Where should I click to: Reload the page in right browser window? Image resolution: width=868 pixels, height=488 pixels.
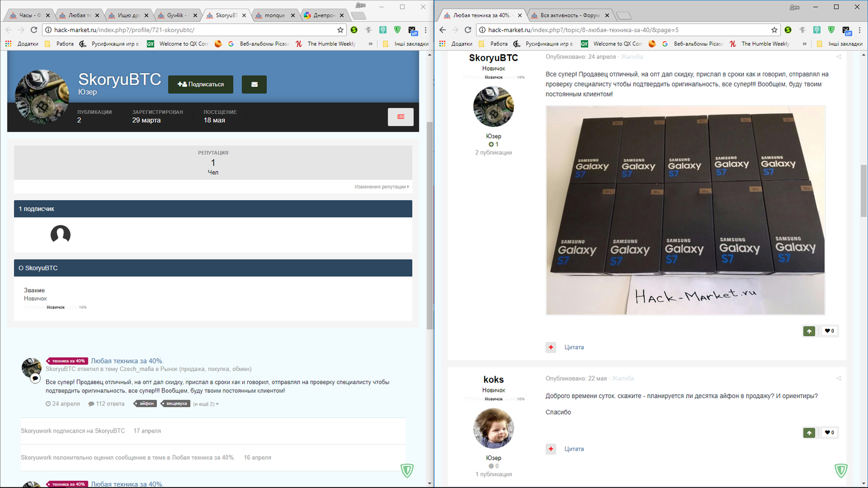tap(468, 30)
